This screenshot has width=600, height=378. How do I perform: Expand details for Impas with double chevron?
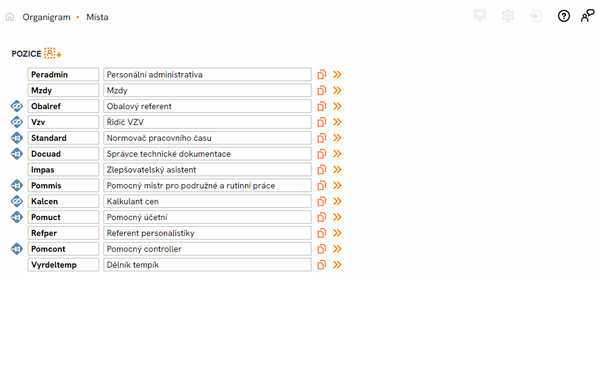(x=337, y=169)
